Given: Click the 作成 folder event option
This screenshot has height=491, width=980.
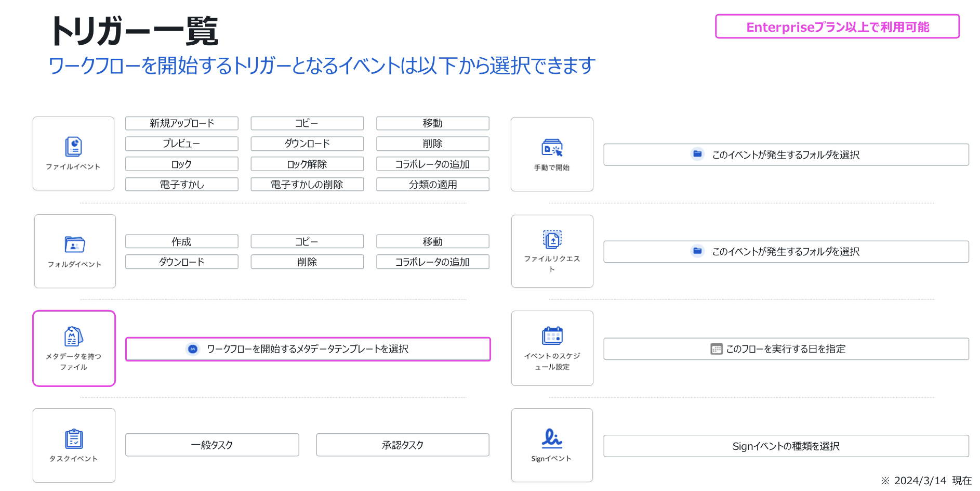Looking at the screenshot, I should coord(182,242).
